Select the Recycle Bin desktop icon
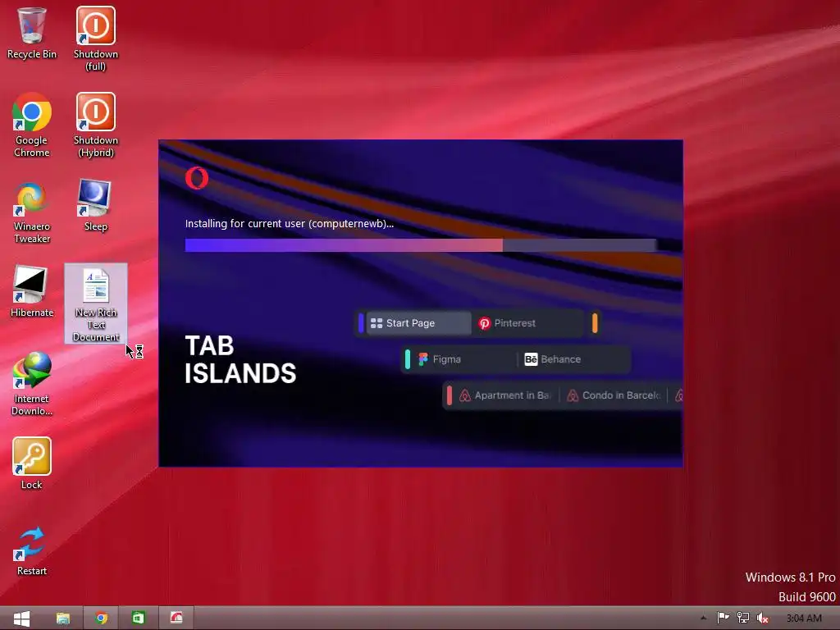The height and width of the screenshot is (630, 840). point(32,33)
